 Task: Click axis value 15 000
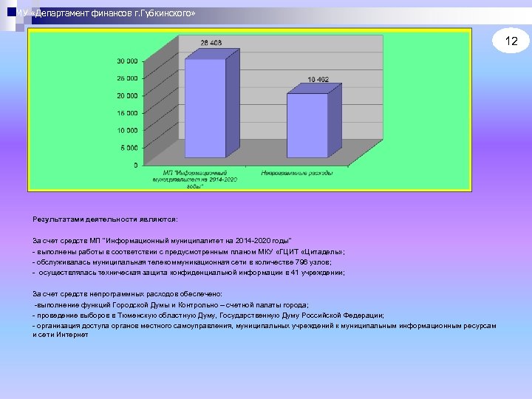point(128,113)
